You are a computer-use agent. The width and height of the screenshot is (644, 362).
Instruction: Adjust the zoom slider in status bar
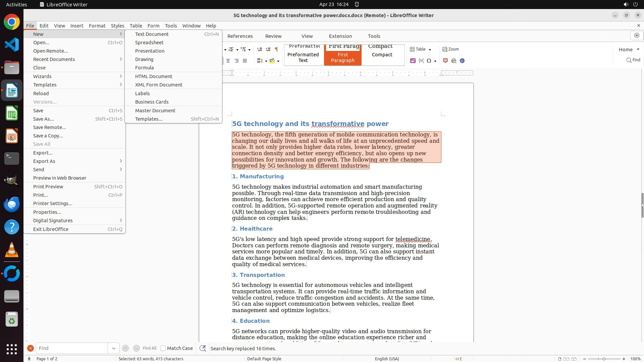[x=604, y=359]
